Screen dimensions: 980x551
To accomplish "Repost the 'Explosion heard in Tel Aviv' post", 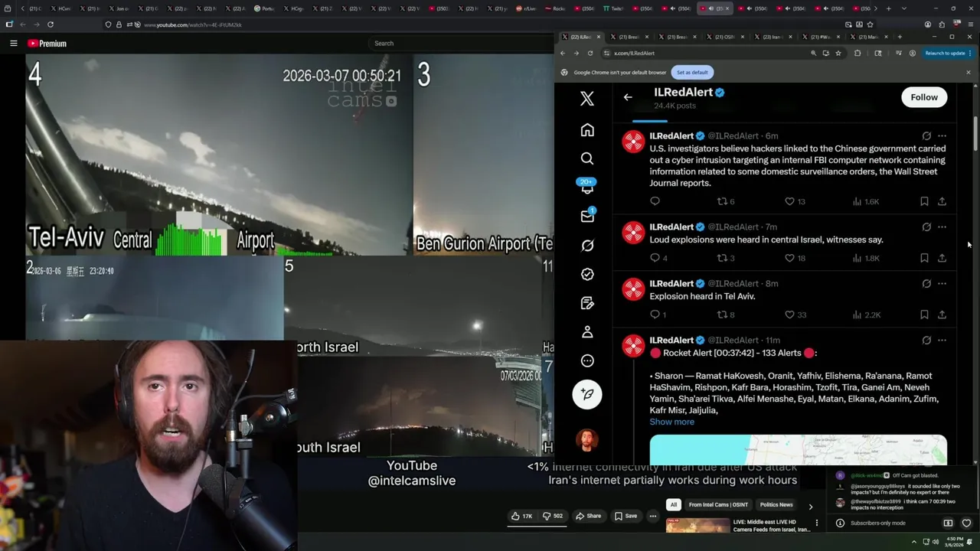I will coord(725,315).
